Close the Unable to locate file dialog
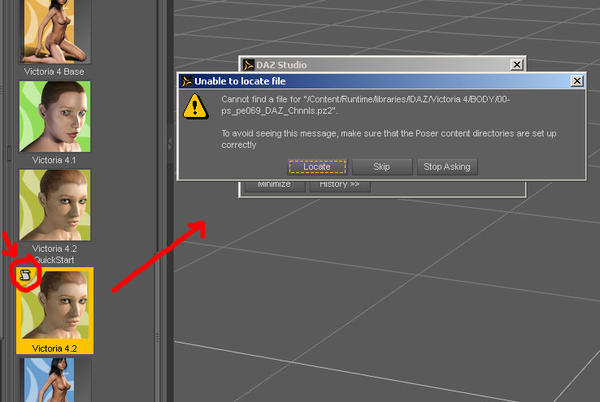600x402 pixels. pyautogui.click(x=577, y=81)
